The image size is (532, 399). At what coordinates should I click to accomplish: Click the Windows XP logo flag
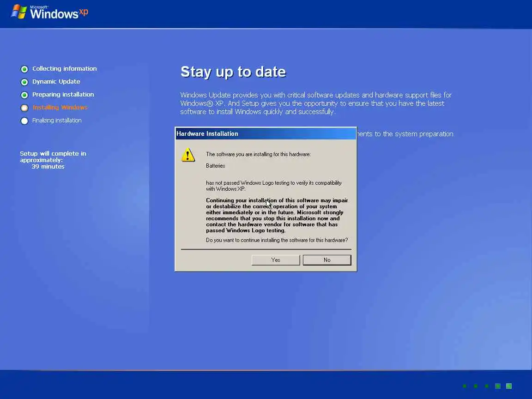(19, 12)
